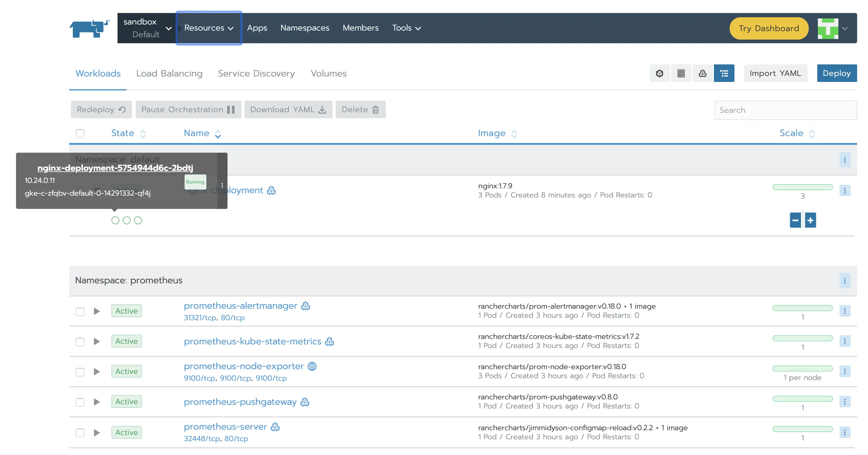The width and height of the screenshot is (868, 455).
Task: Open the prometheus-node-exporter workload link
Action: pos(244,366)
